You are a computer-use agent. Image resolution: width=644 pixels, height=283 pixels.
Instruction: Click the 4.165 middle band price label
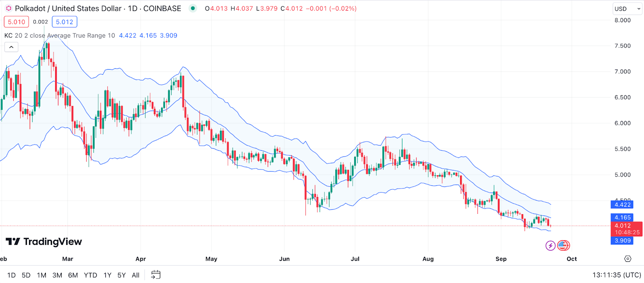pos(622,217)
